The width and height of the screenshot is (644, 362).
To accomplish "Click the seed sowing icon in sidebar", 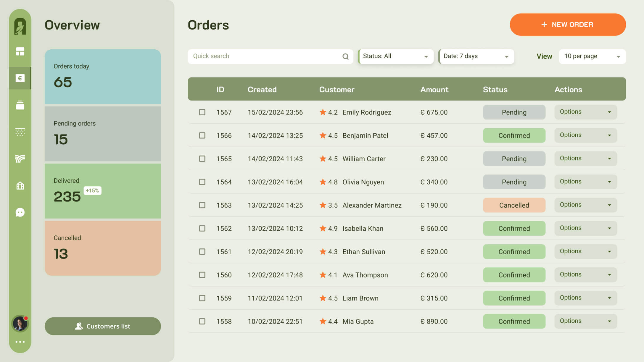I will click(20, 132).
